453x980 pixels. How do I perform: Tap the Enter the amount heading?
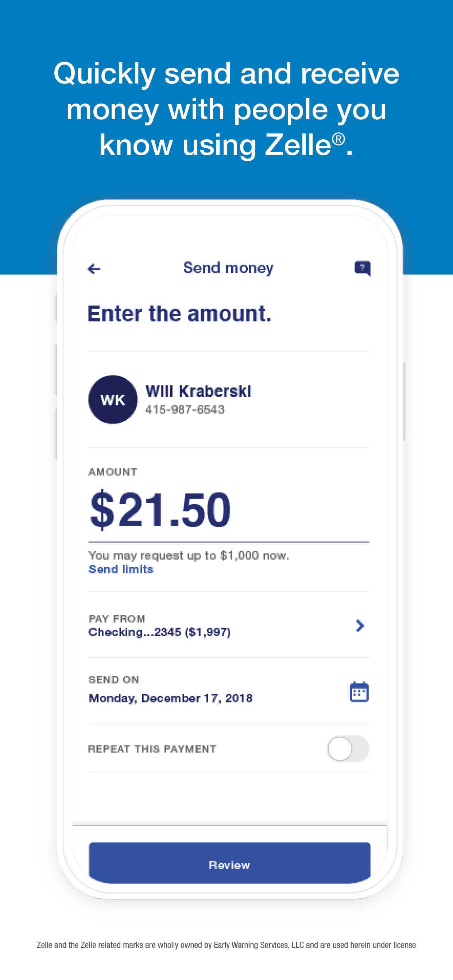179,314
